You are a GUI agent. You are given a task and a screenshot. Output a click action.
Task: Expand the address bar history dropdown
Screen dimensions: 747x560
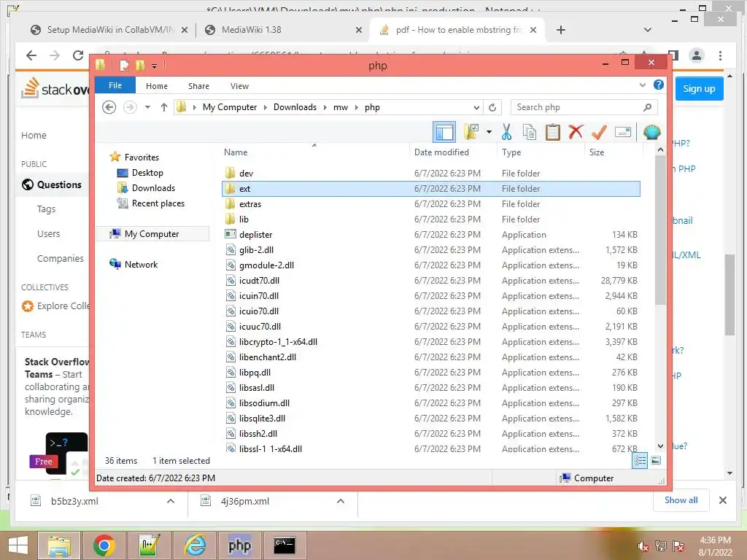[476, 107]
